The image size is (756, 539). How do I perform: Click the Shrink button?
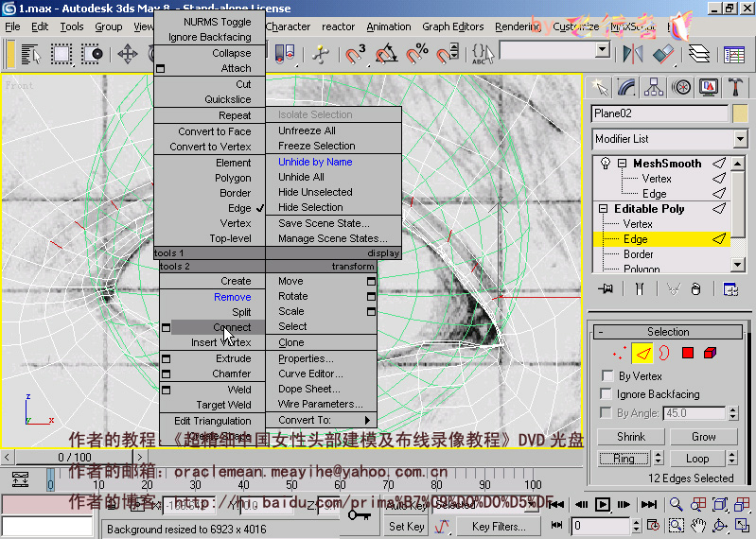(631, 437)
